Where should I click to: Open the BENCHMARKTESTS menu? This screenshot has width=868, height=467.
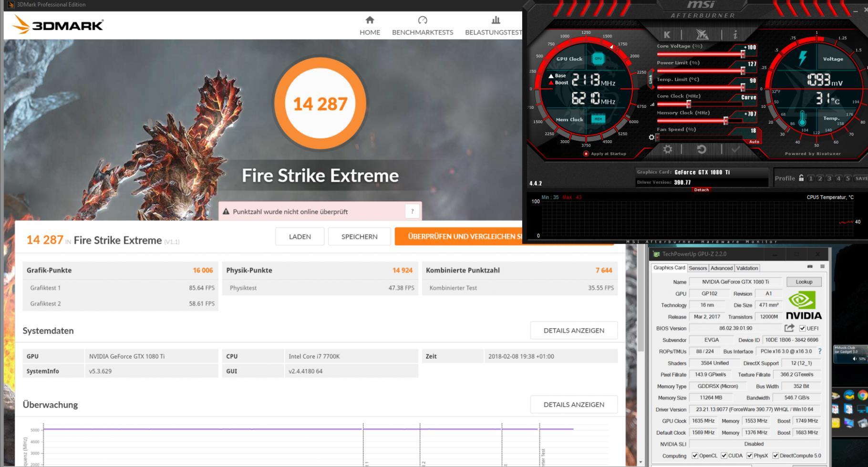point(423,32)
